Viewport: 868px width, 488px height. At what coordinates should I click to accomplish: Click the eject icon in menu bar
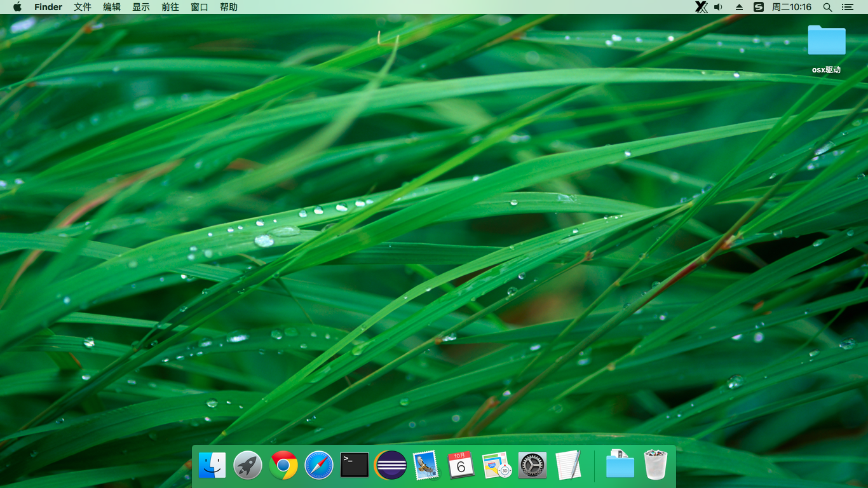pyautogui.click(x=739, y=7)
